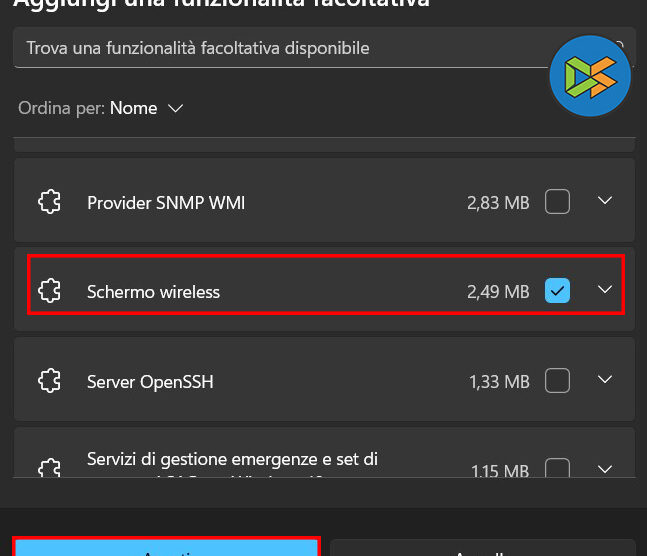
Task: Uncheck the Schermo wireless checkbox
Action: click(557, 291)
